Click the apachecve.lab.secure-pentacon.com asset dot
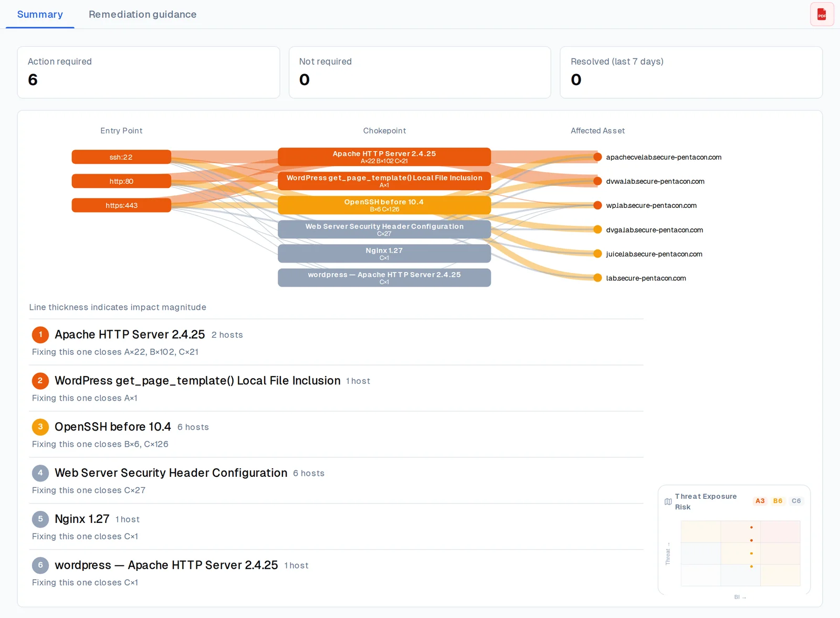 tap(597, 157)
